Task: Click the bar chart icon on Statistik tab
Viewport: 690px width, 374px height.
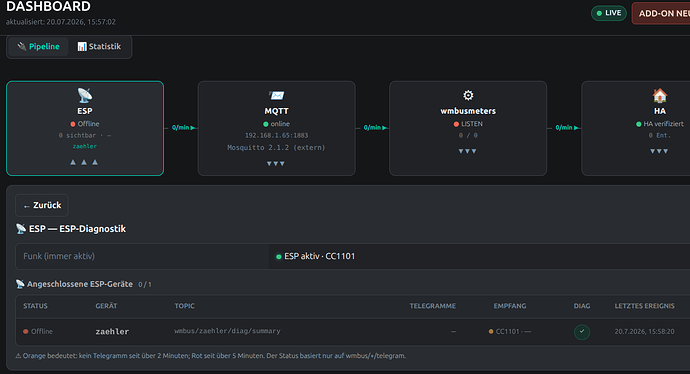Action: [x=82, y=47]
